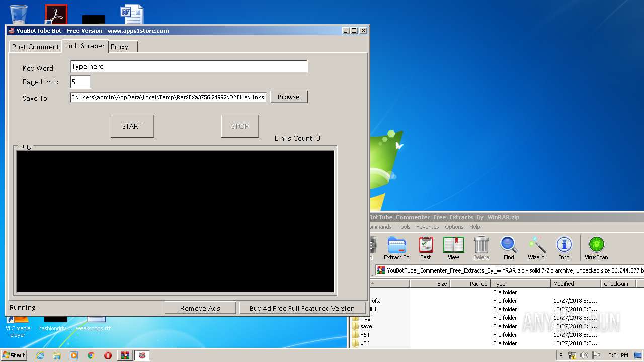This screenshot has width=644, height=362.
Task: Sort by the Type column in WinRAR
Action: (520, 284)
